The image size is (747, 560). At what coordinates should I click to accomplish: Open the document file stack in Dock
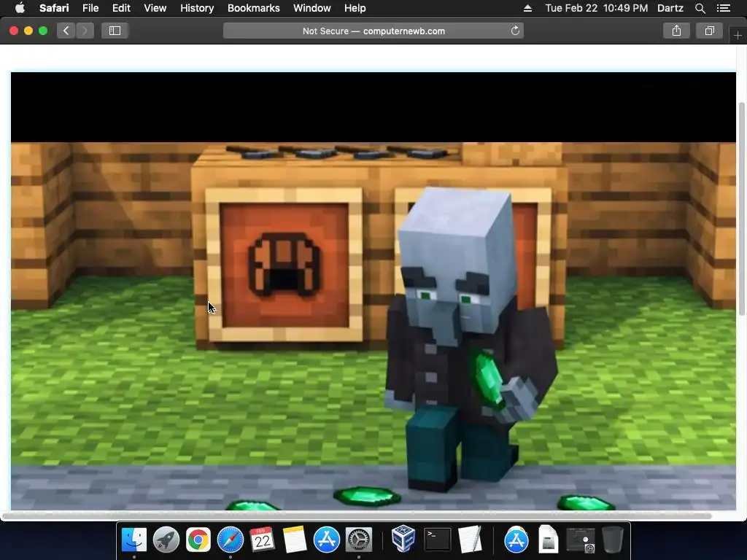point(549,540)
